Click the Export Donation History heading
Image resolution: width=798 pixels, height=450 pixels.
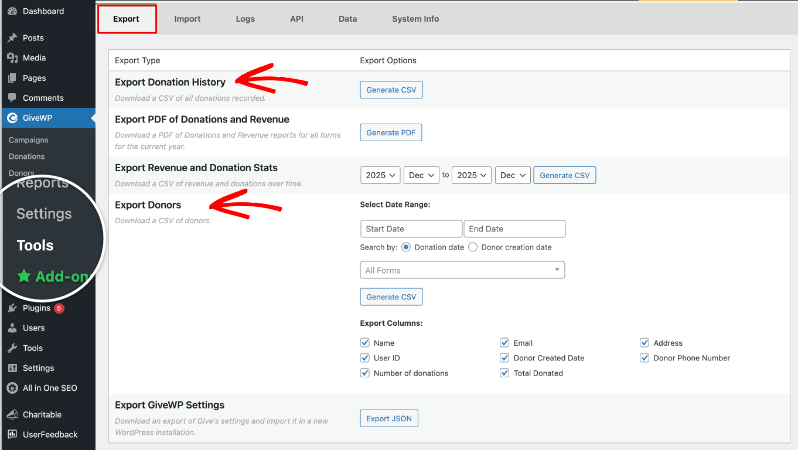[170, 82]
